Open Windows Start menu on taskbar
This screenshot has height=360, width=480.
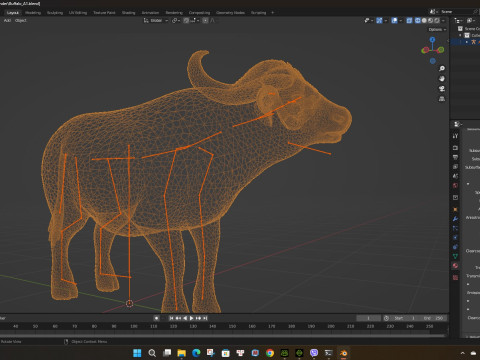(137, 353)
